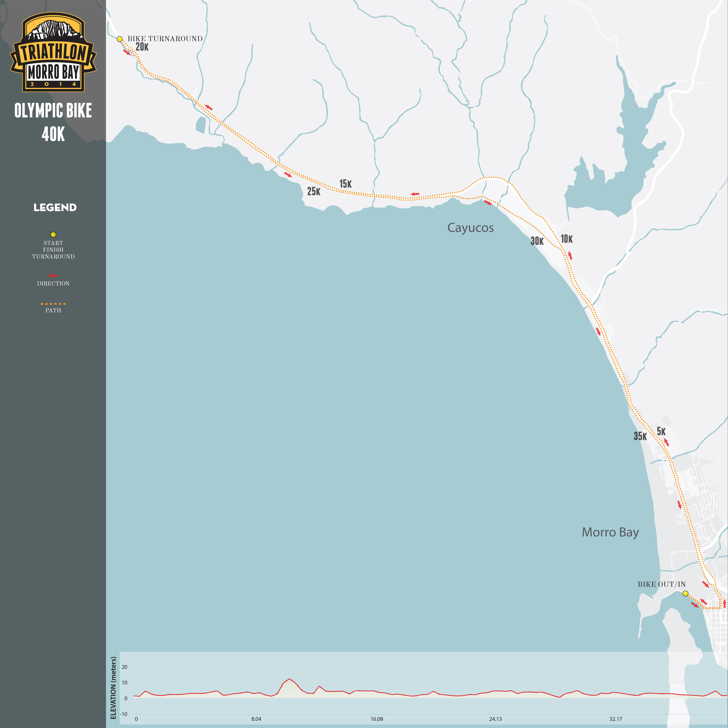Click the 'PATH' legend label
The height and width of the screenshot is (728, 728).
click(x=53, y=310)
